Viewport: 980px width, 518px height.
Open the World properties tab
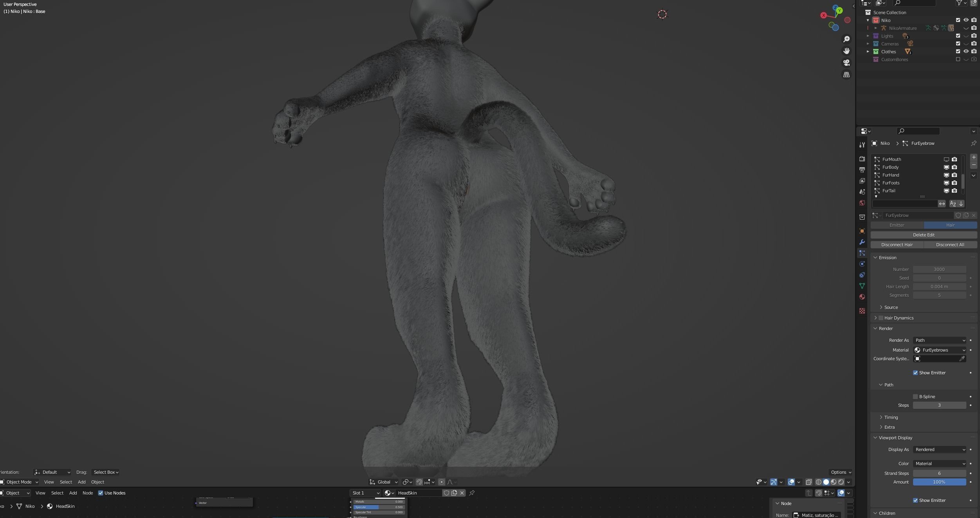862,203
